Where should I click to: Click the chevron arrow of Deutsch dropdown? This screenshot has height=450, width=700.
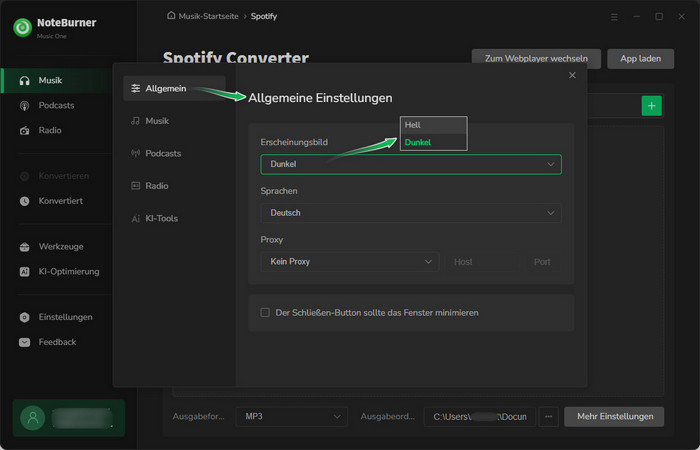[x=551, y=213]
